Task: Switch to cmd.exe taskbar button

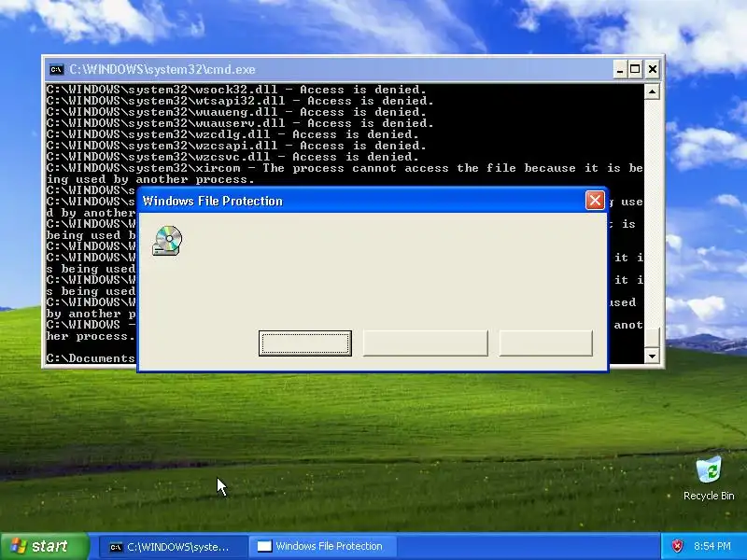Action: coord(173,547)
